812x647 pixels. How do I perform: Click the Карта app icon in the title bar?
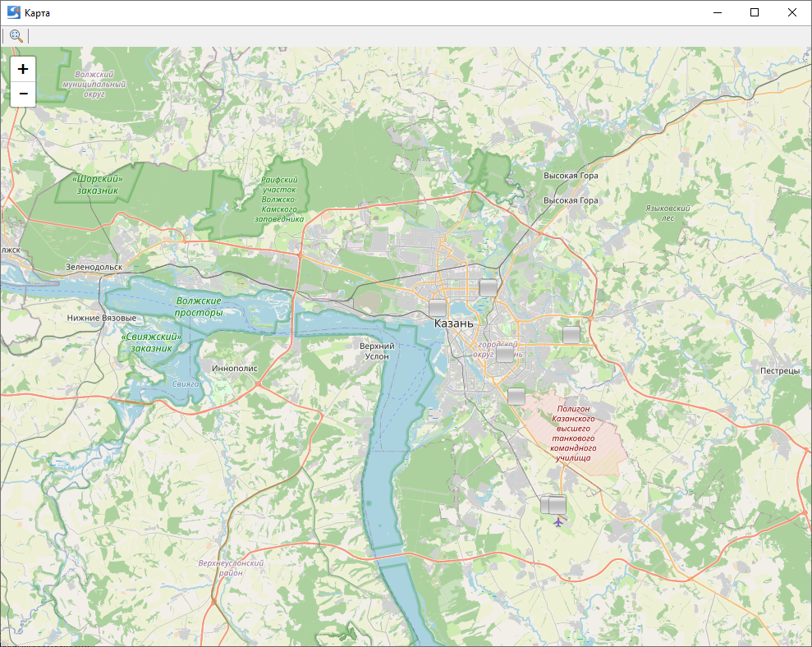[x=13, y=12]
